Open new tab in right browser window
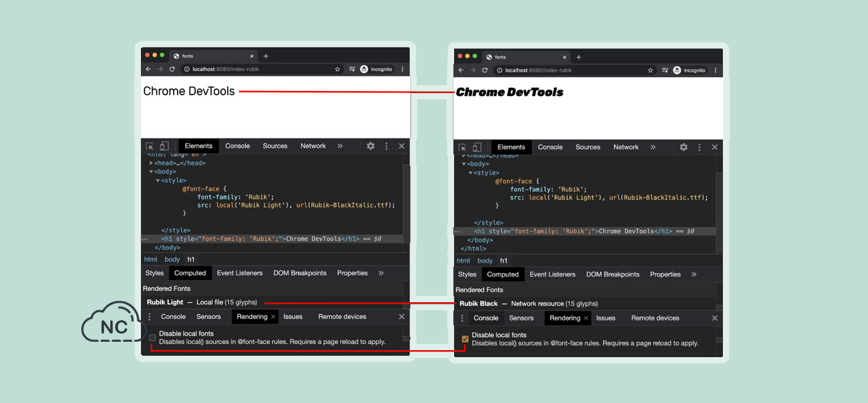The image size is (868, 403). (x=578, y=57)
